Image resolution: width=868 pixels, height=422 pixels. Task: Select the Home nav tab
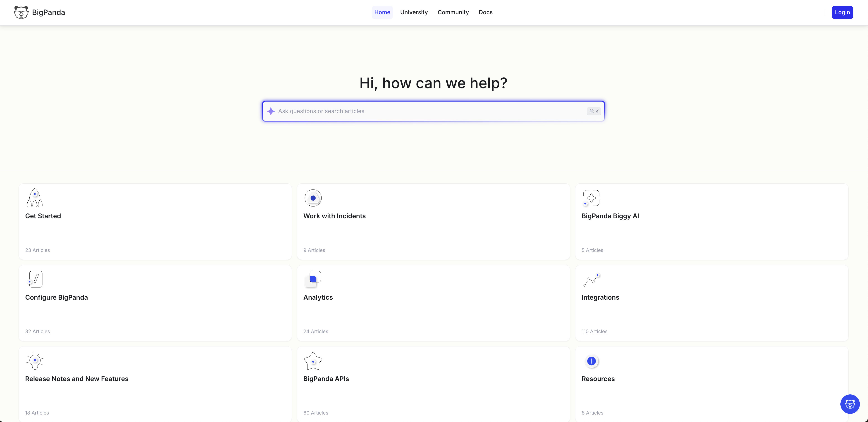(382, 12)
